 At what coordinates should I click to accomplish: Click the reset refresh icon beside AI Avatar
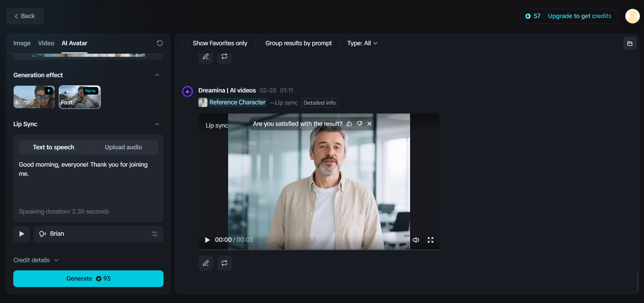pyautogui.click(x=159, y=43)
